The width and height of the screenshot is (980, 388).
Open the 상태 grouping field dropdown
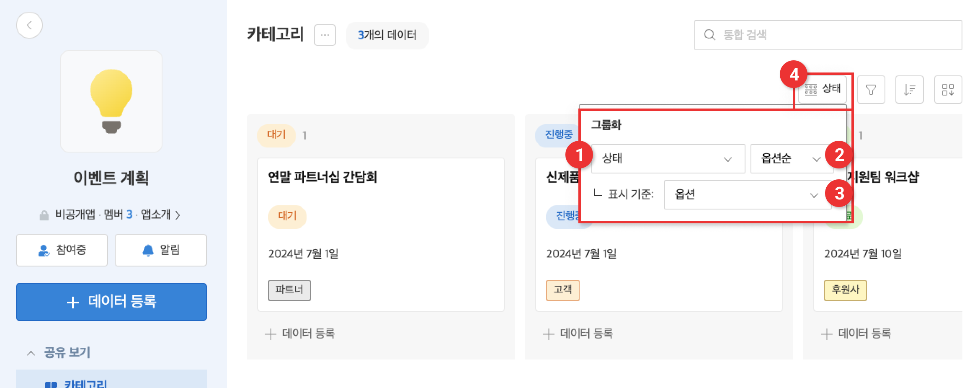tap(668, 159)
